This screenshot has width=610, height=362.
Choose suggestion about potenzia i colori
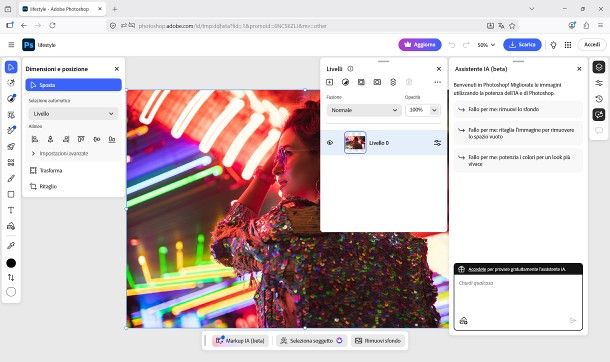pos(518,161)
